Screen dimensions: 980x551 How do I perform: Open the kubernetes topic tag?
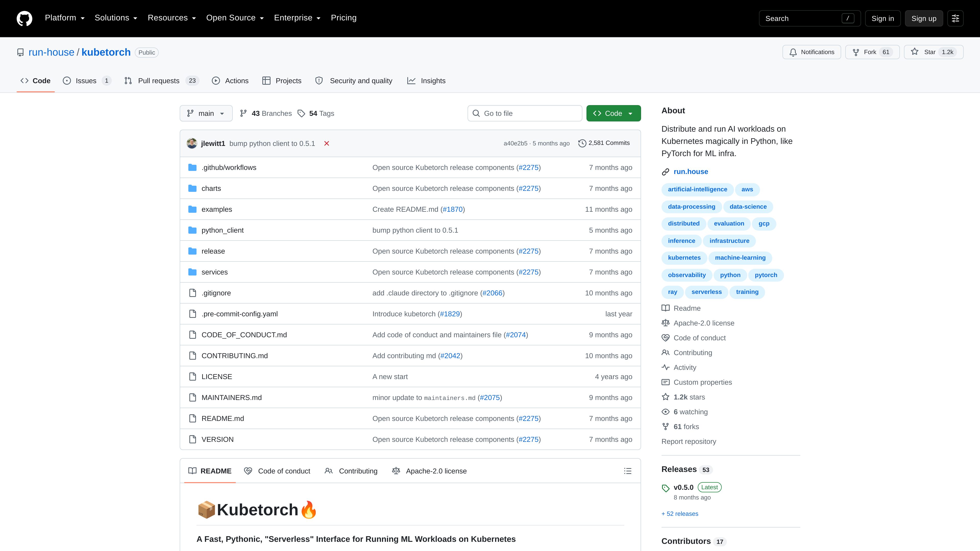(684, 258)
